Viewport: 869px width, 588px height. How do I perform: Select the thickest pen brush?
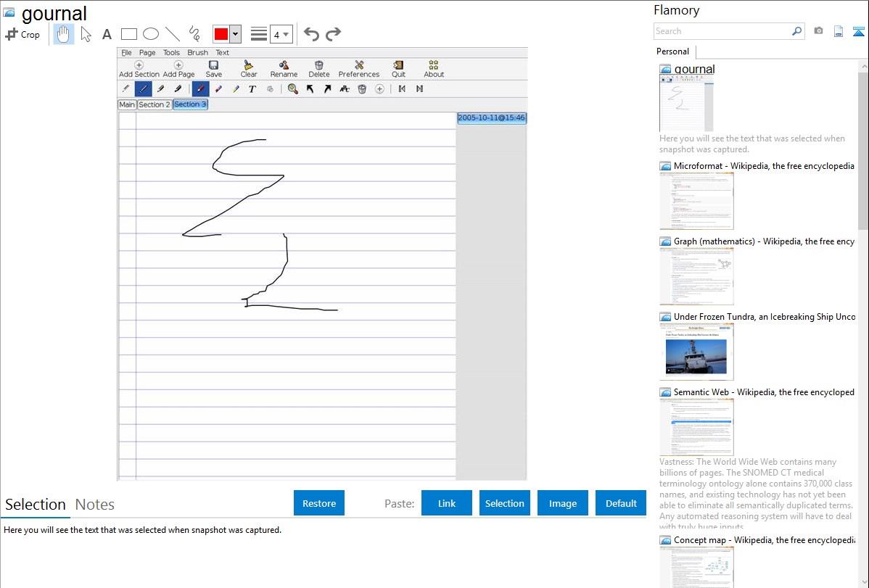click(178, 88)
